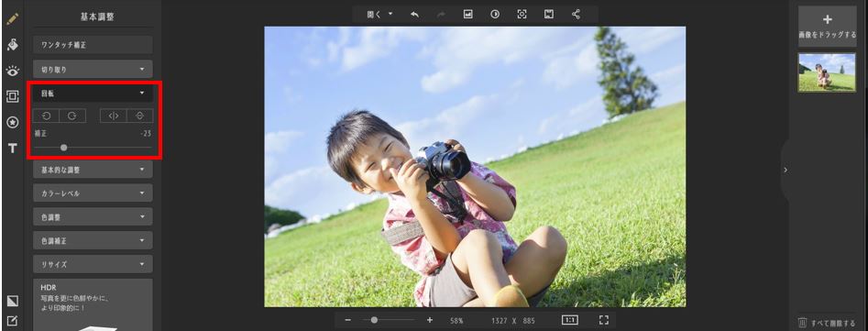
Task: Select the child photo thumbnail
Action: pos(827,72)
